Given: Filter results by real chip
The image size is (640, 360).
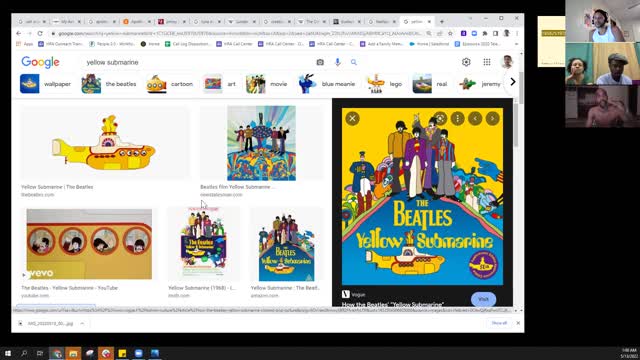Looking at the screenshot, I should pyautogui.click(x=430, y=84).
